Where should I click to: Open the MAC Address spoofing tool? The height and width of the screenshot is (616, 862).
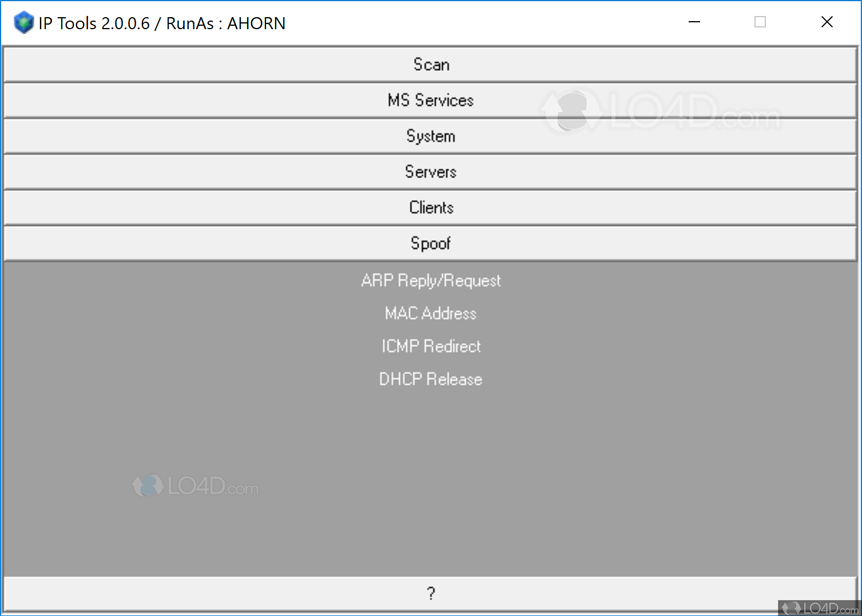pos(431,313)
